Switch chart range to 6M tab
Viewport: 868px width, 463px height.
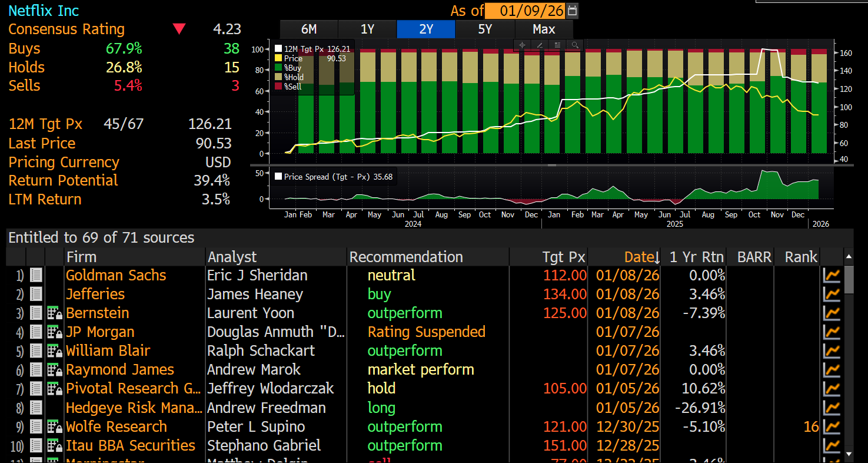[x=308, y=29]
